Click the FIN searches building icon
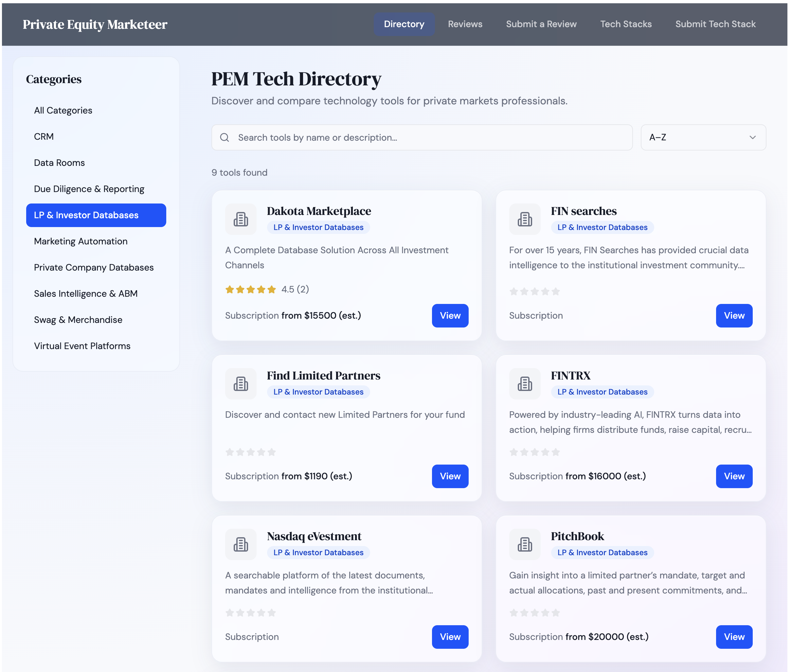The image size is (792, 672). (524, 219)
